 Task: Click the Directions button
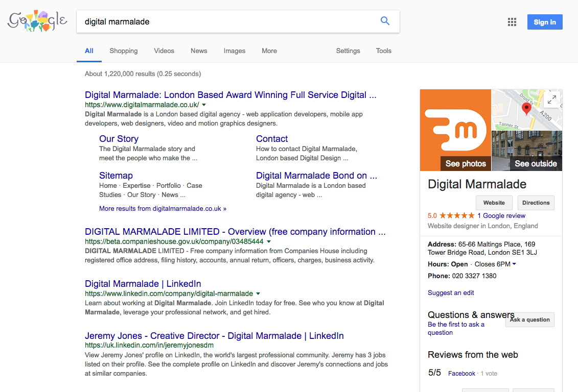pyautogui.click(x=536, y=203)
